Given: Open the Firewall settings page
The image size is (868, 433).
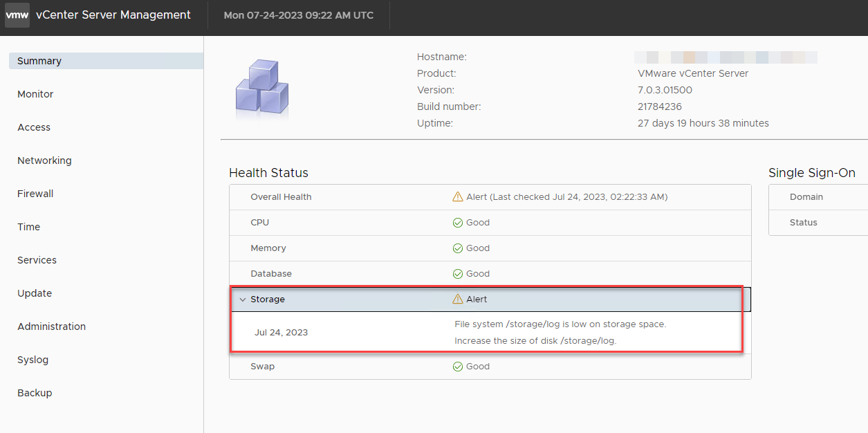Looking at the screenshot, I should pos(35,194).
